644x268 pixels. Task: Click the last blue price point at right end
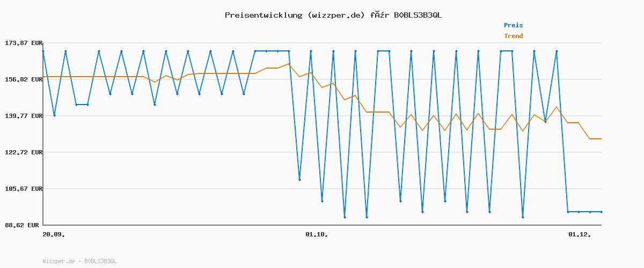click(x=601, y=212)
